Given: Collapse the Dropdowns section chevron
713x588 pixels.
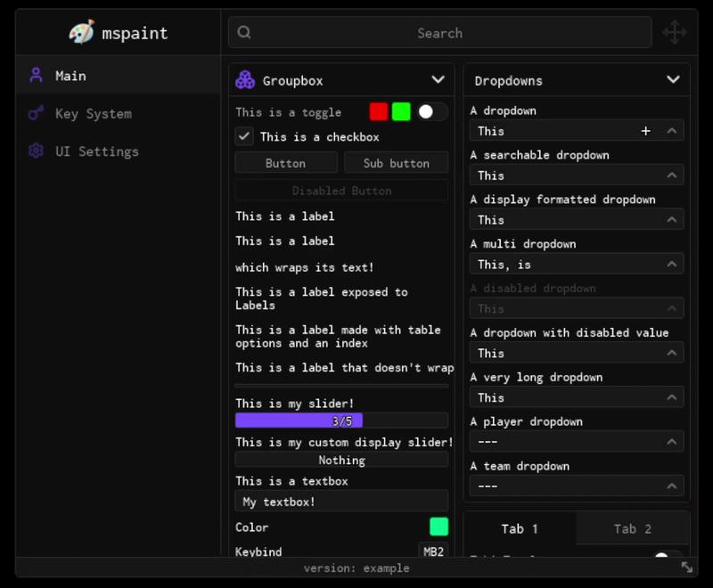Looking at the screenshot, I should 673,80.
